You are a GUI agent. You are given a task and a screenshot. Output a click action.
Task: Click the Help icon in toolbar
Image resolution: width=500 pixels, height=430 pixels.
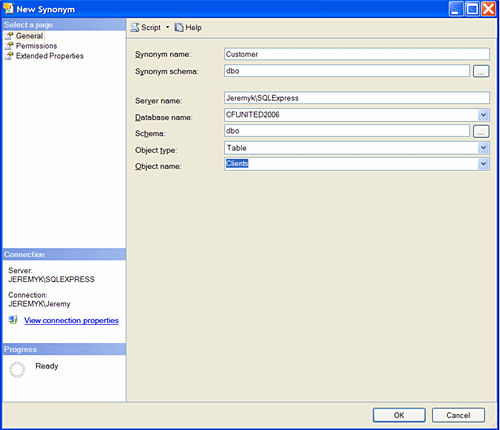179,28
